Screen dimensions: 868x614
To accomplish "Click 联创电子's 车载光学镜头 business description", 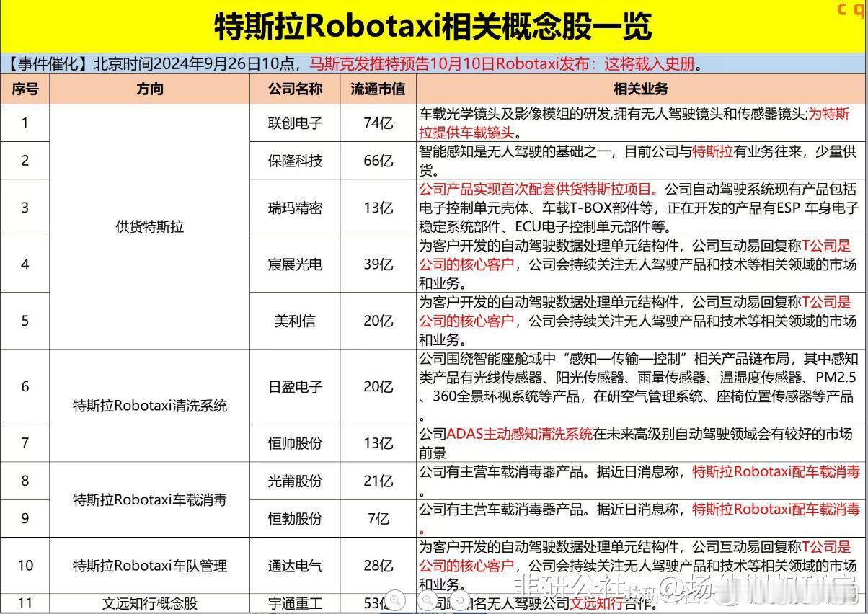I will pos(641,123).
